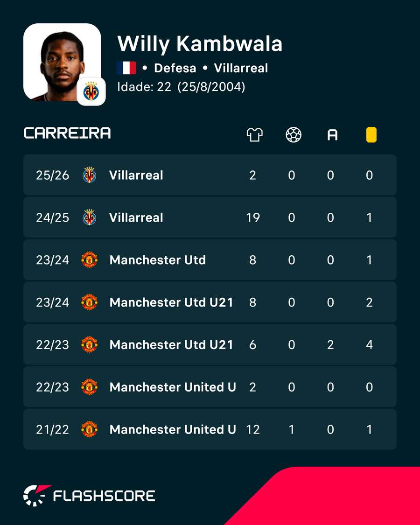Select the 24/25 Villarreal career row
The width and height of the screenshot is (420, 525).
[210, 217]
